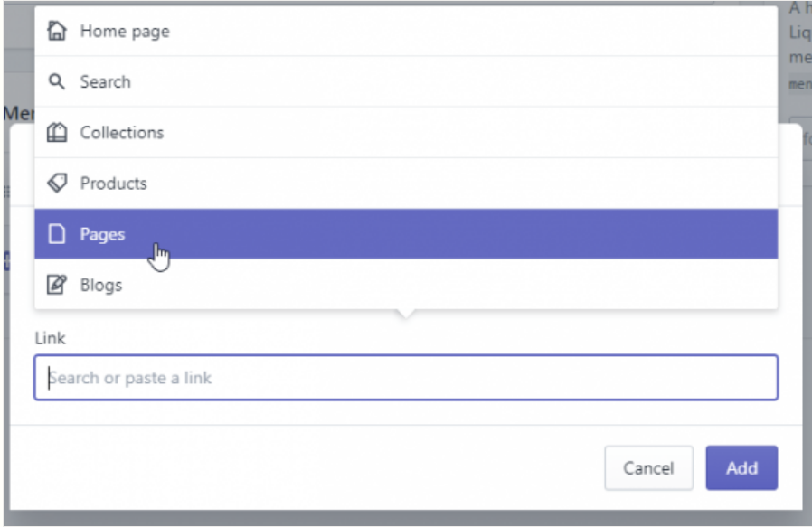This screenshot has height=527, width=812.
Task: Open the Collections link option
Action: point(406,132)
